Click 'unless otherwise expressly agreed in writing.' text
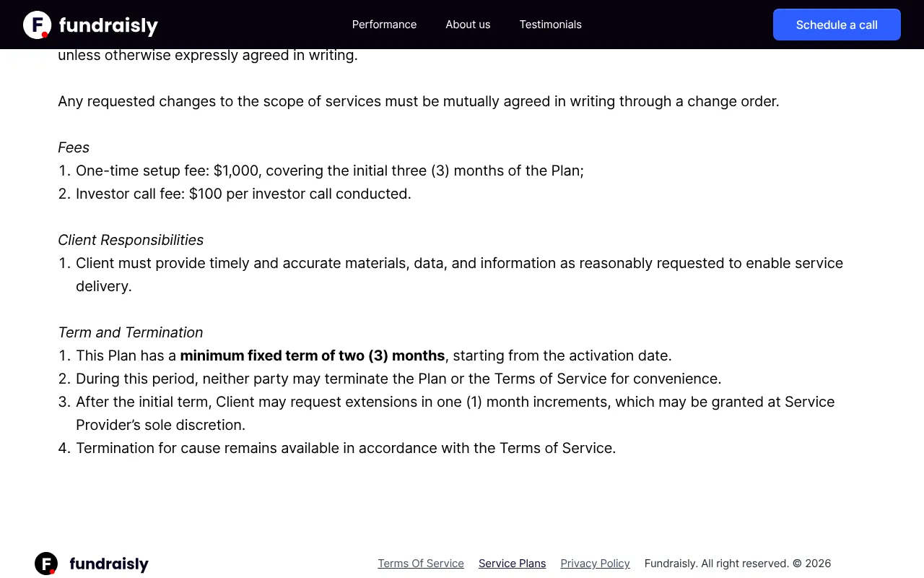This screenshot has height=578, width=924. point(208,55)
